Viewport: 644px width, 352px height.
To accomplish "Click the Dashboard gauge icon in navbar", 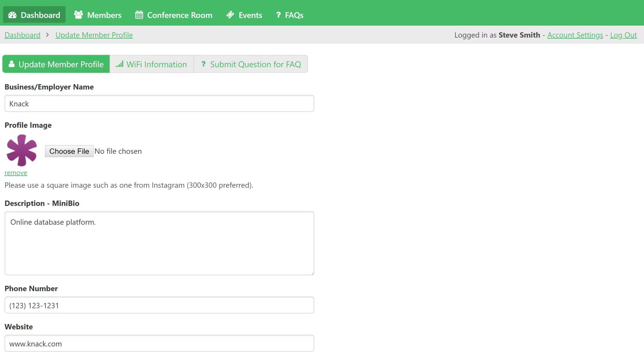I will click(x=12, y=15).
